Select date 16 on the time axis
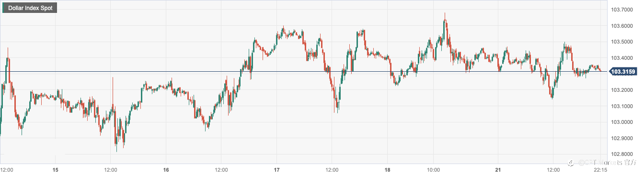 [166, 170]
